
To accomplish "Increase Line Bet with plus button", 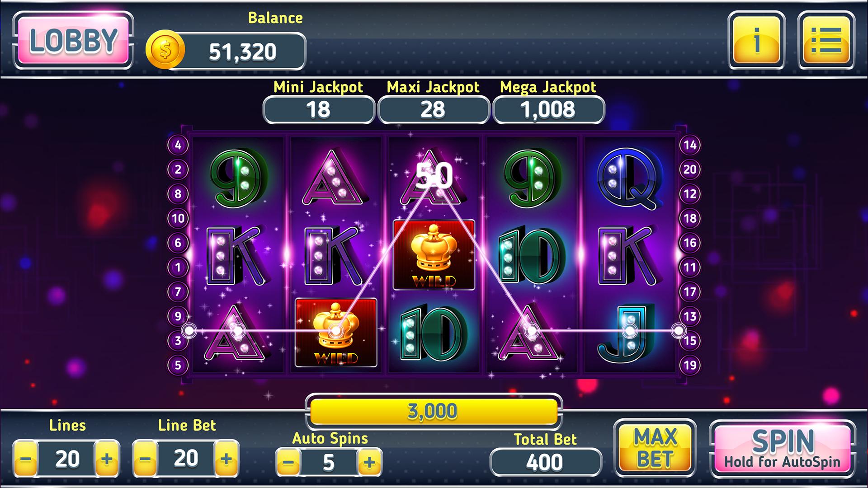I will [x=226, y=459].
